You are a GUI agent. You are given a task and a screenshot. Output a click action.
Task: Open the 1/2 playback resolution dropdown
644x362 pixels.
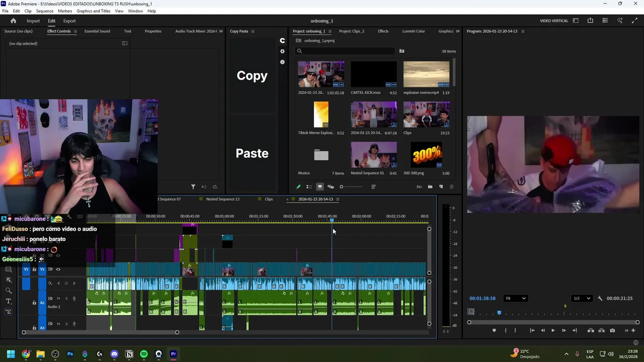click(582, 298)
